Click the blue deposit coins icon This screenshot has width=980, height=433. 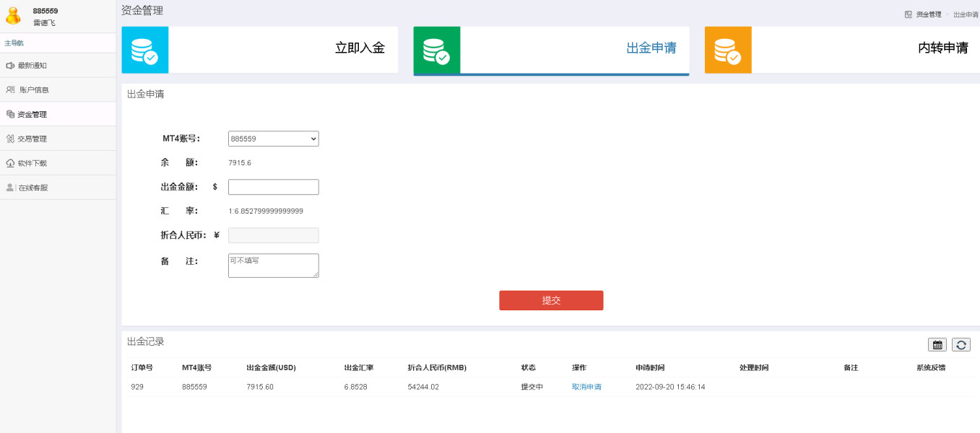tap(144, 51)
